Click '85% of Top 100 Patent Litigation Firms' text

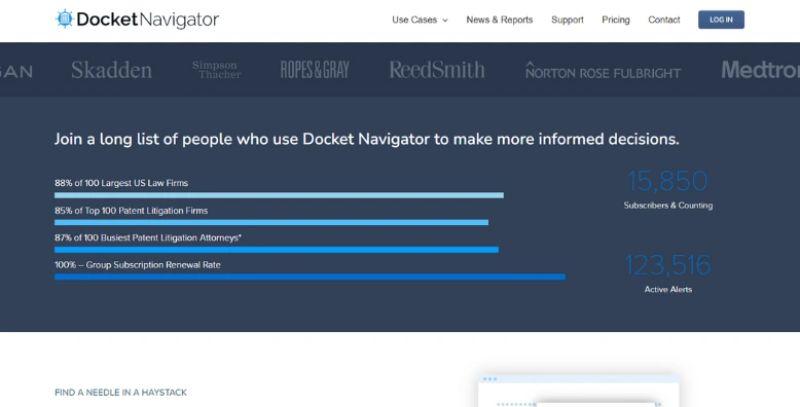131,211
